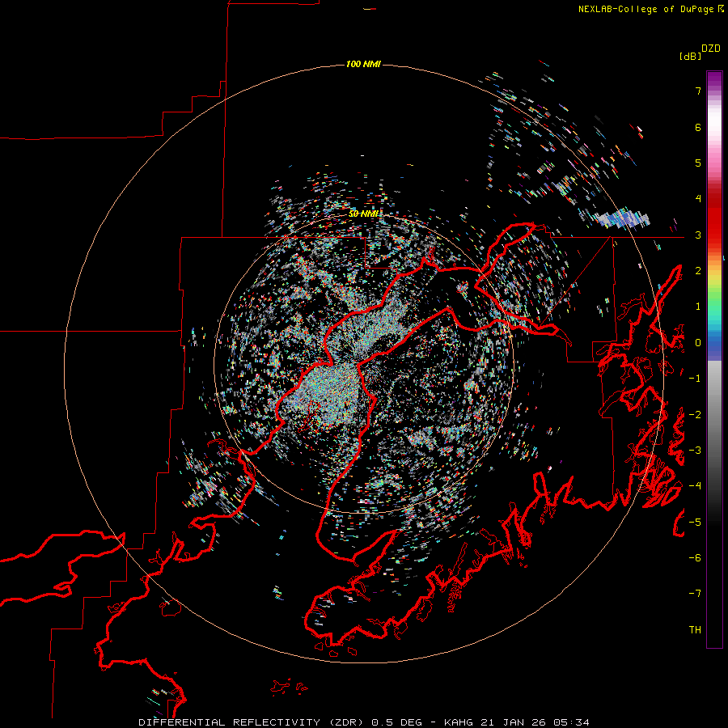Click the 100 NMI range ring label

[363, 64]
